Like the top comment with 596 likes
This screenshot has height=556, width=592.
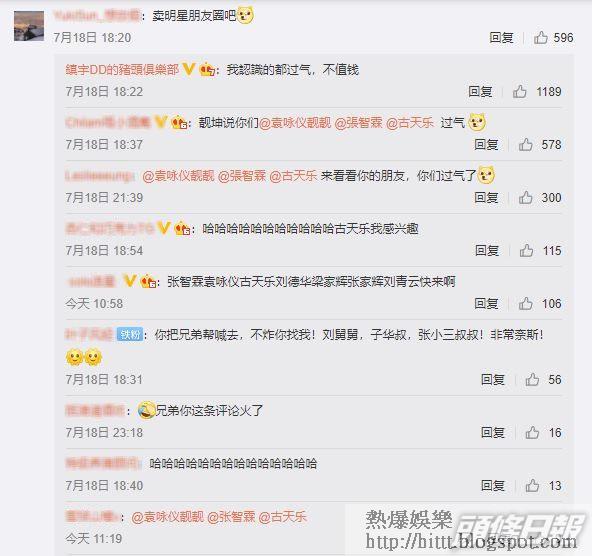tap(541, 38)
